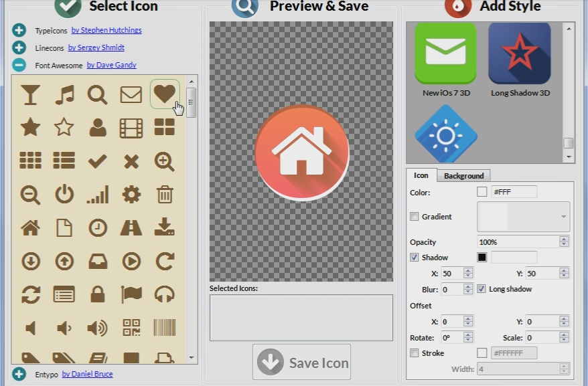Apply the Long Shadow 3D style
The height and width of the screenshot is (386, 588).
click(520, 60)
